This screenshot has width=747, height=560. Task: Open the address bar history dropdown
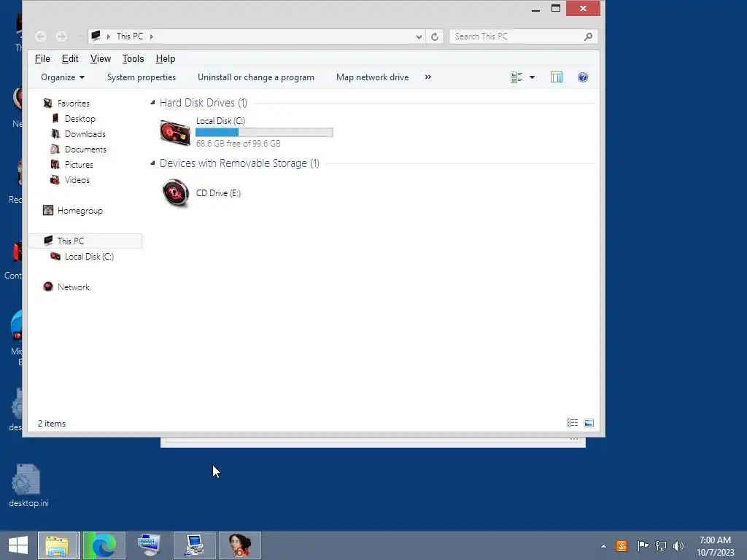click(419, 36)
